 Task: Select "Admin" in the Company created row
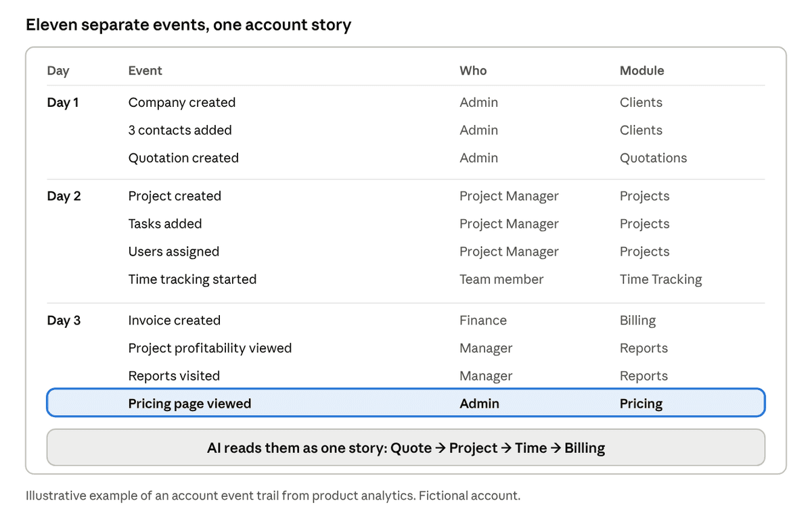tap(479, 103)
